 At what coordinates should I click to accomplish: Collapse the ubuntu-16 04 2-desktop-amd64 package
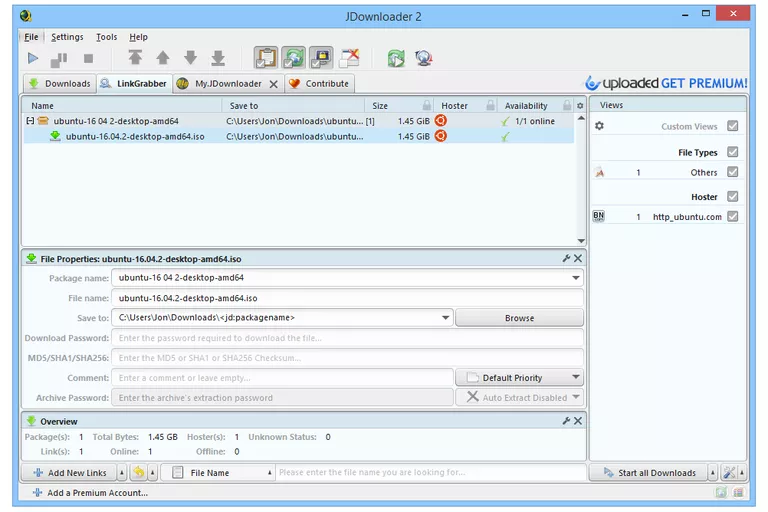click(x=30, y=121)
